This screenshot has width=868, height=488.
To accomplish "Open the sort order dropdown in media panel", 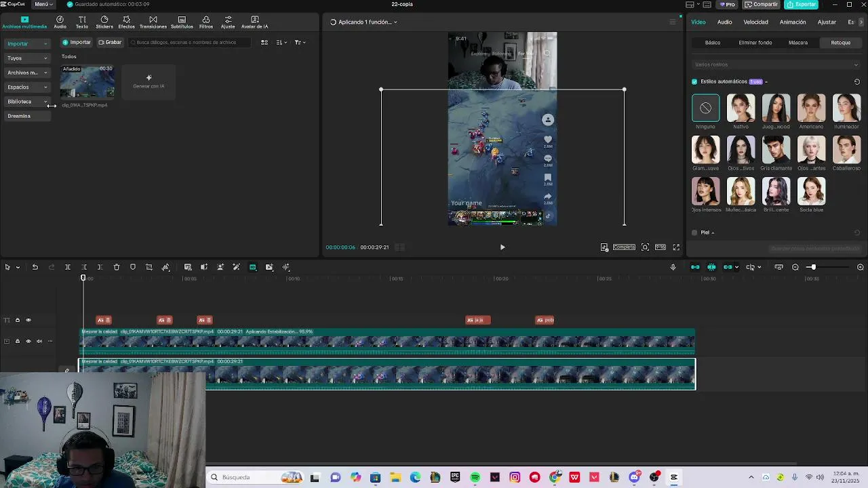I will 281,43.
